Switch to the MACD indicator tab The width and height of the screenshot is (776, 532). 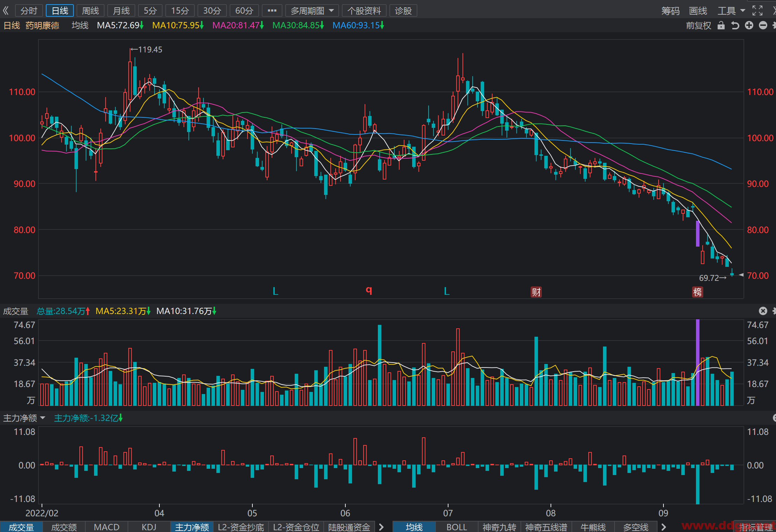(107, 527)
